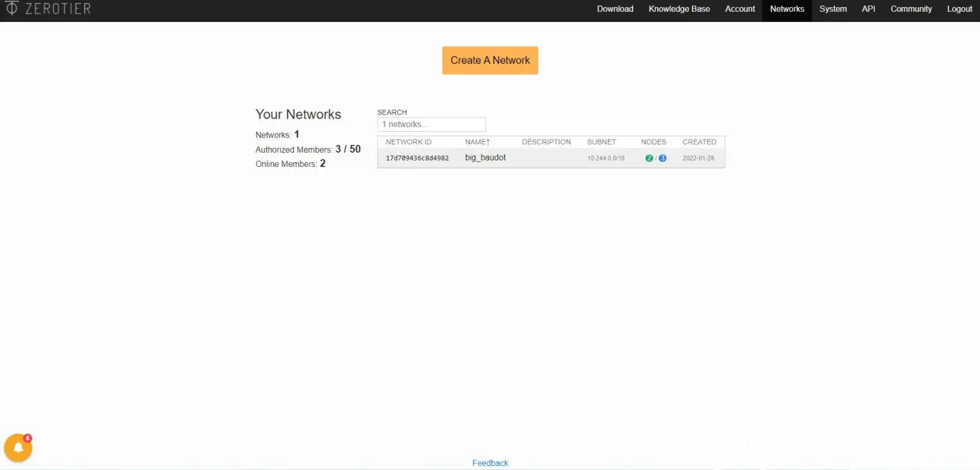
Task: Sort by the CREATED column header
Action: point(699,142)
